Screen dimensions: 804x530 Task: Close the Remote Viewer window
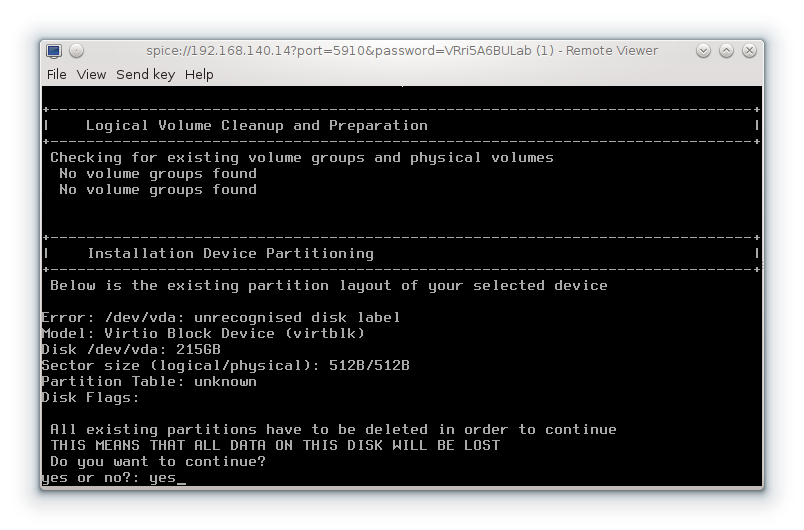click(x=749, y=51)
